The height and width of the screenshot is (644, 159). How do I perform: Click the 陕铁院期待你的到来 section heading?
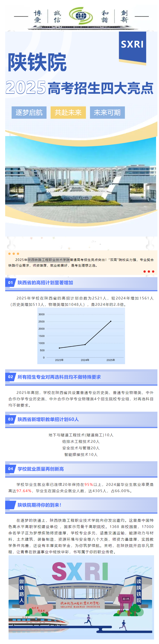coord(39,505)
